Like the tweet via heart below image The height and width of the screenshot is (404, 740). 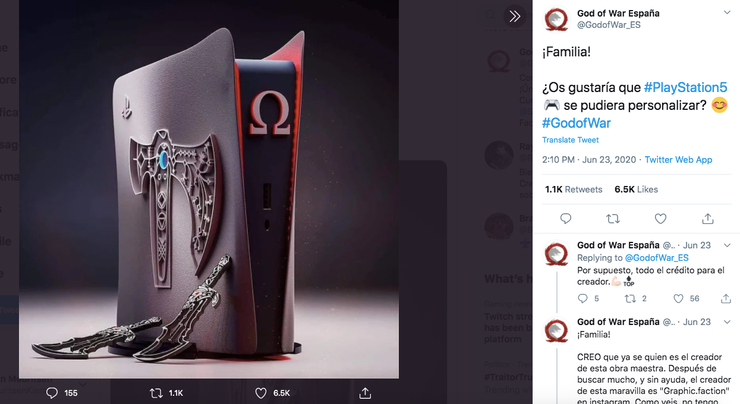[261, 393]
